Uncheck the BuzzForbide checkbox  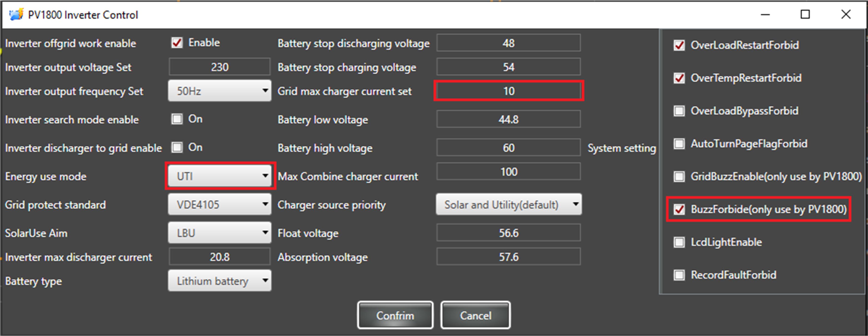[x=679, y=209]
